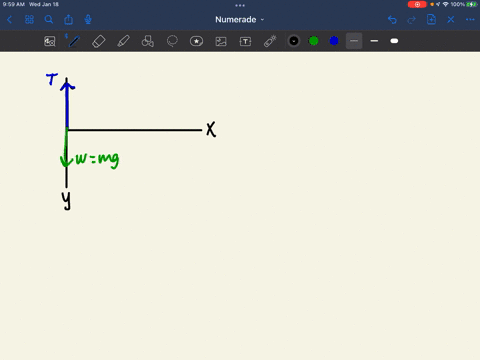Add a new page

pos(431,19)
